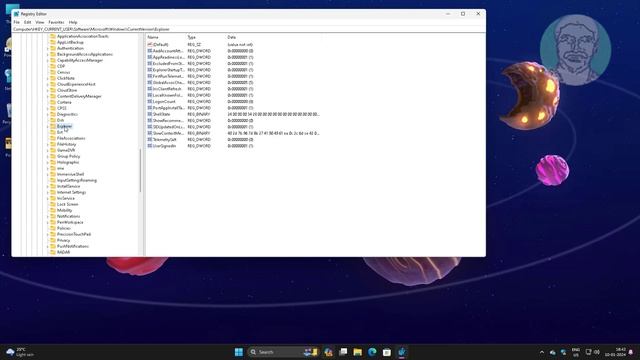Click the registry path address bar
The image size is (640, 360).
tap(249, 29)
